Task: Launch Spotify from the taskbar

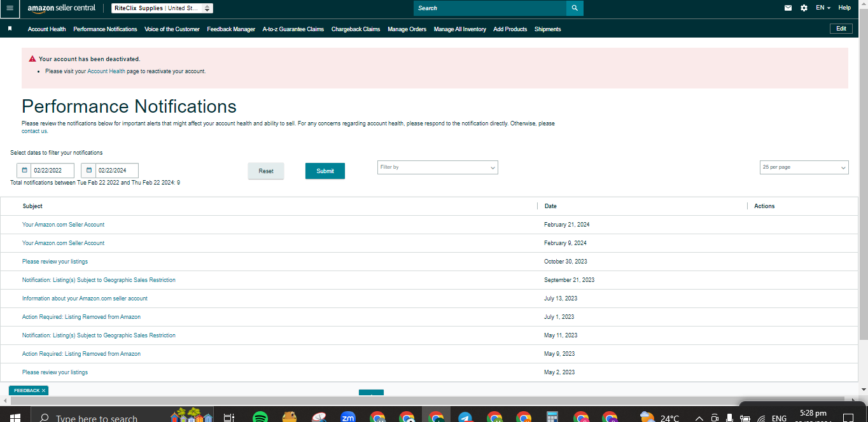Action: click(260, 418)
